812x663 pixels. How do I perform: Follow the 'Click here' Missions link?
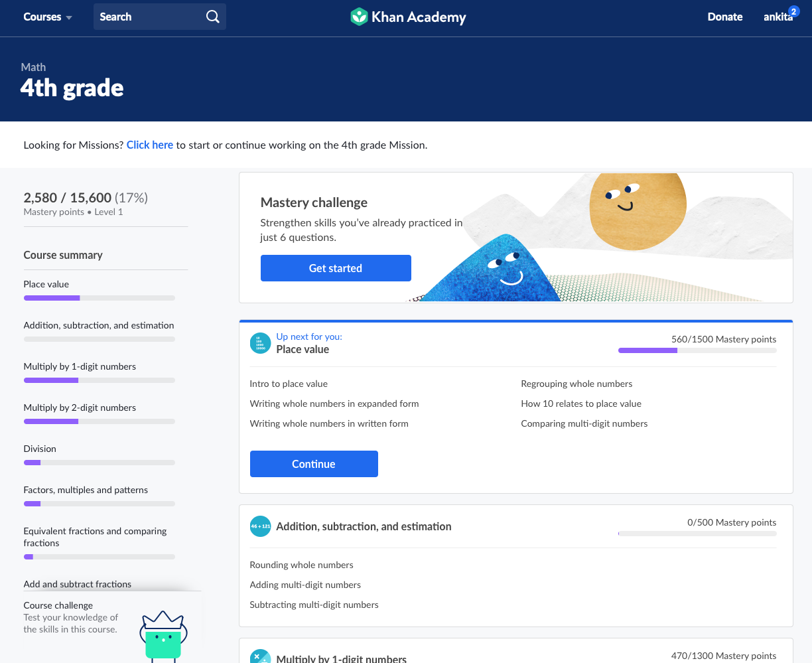tap(150, 145)
